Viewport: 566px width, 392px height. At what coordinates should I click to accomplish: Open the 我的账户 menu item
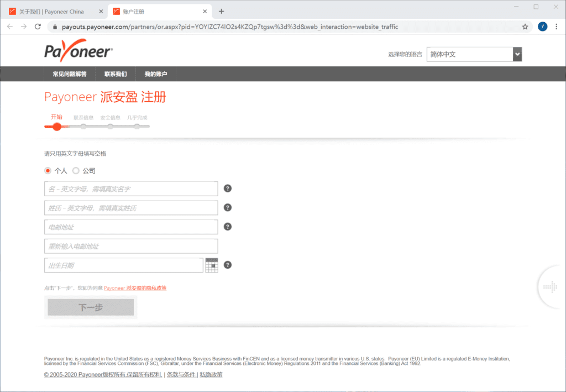(x=156, y=74)
